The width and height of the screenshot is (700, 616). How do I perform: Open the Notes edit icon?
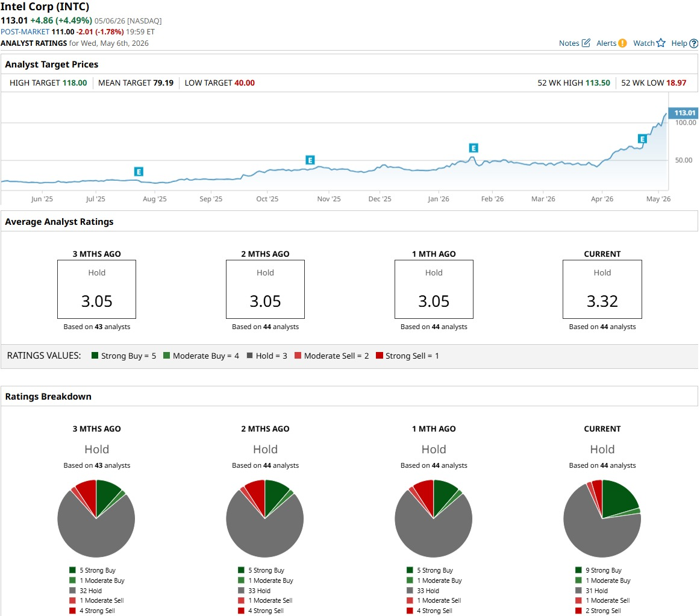tap(586, 43)
